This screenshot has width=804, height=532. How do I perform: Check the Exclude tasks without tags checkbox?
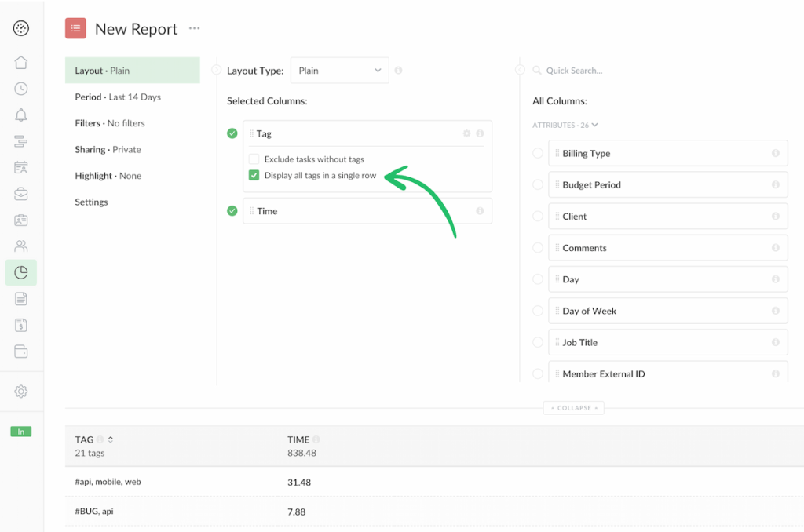click(254, 159)
